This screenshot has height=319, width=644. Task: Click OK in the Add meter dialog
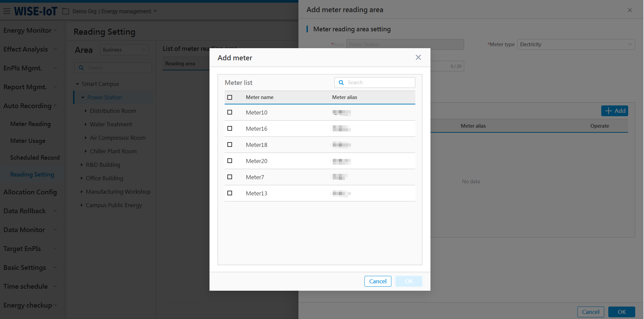click(409, 281)
